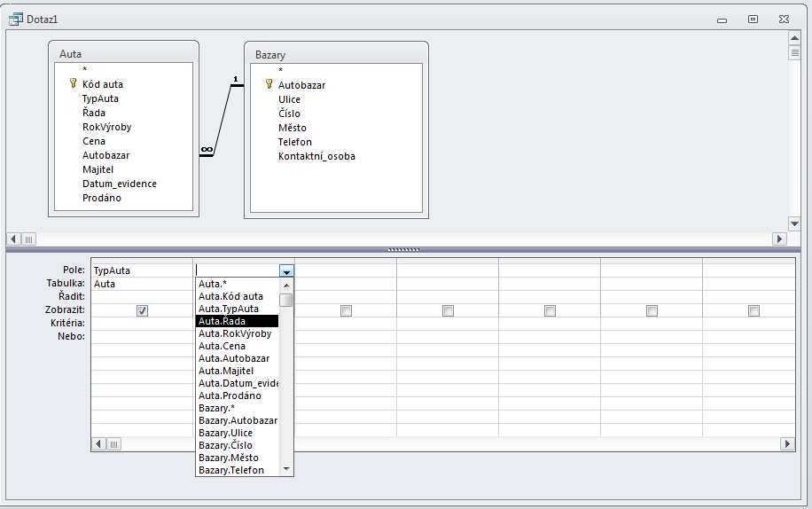Screen dimensions: 812x509
Task: Select Auta.Cena in the dropdown list
Action: pyautogui.click(x=238, y=346)
